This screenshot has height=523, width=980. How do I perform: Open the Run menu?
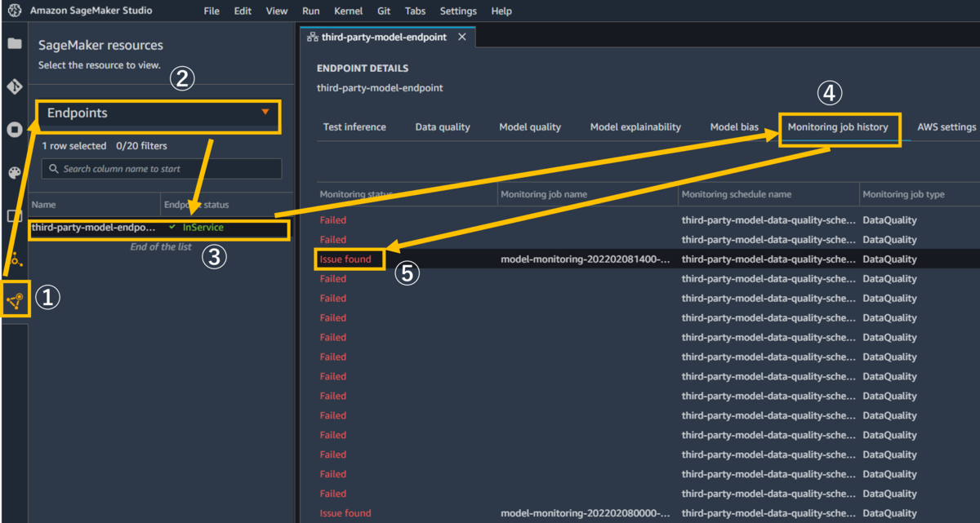coord(310,11)
